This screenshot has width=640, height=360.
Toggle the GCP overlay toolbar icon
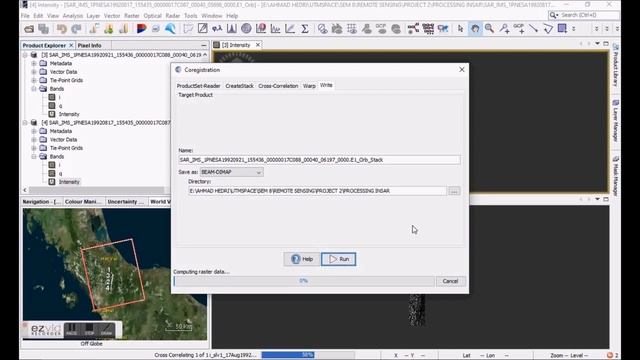tap(381, 29)
